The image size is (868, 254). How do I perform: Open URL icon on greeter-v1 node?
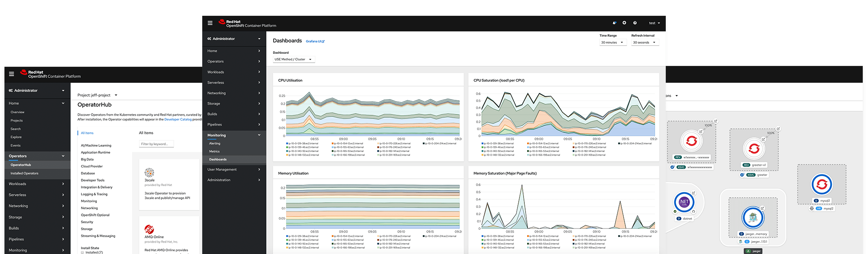click(x=763, y=140)
